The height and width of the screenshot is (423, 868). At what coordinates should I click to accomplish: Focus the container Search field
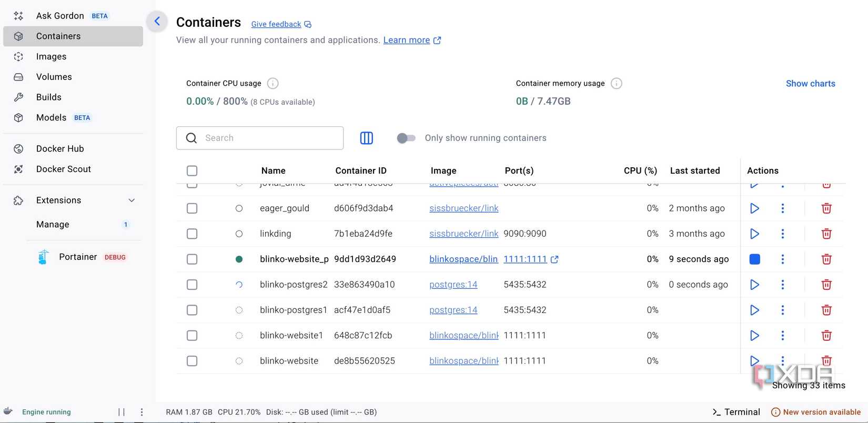point(260,138)
